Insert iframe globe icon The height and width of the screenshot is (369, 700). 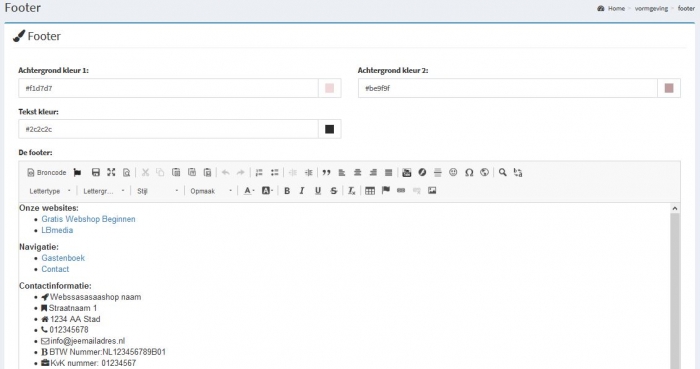484,172
